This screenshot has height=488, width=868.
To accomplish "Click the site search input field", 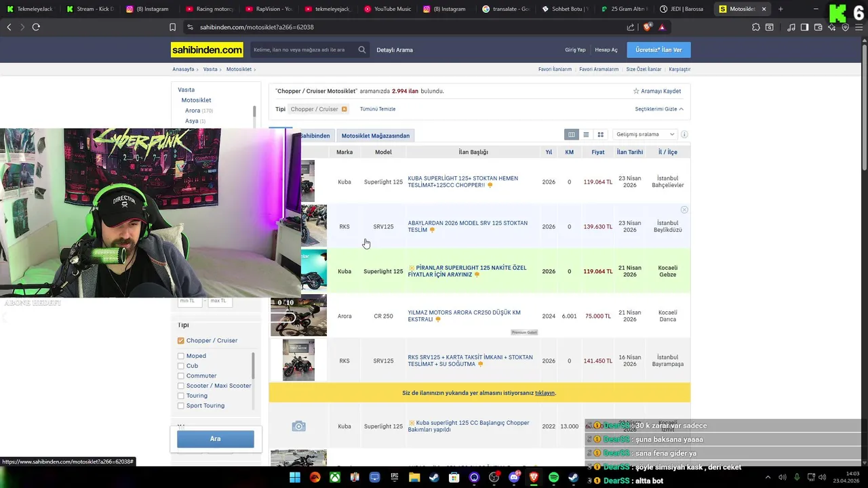I will [304, 49].
